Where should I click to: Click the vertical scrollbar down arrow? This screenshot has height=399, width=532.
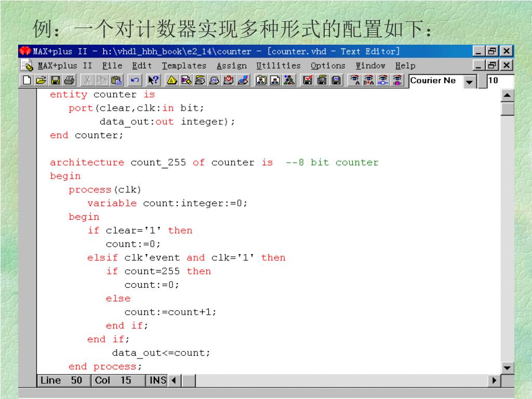507,368
